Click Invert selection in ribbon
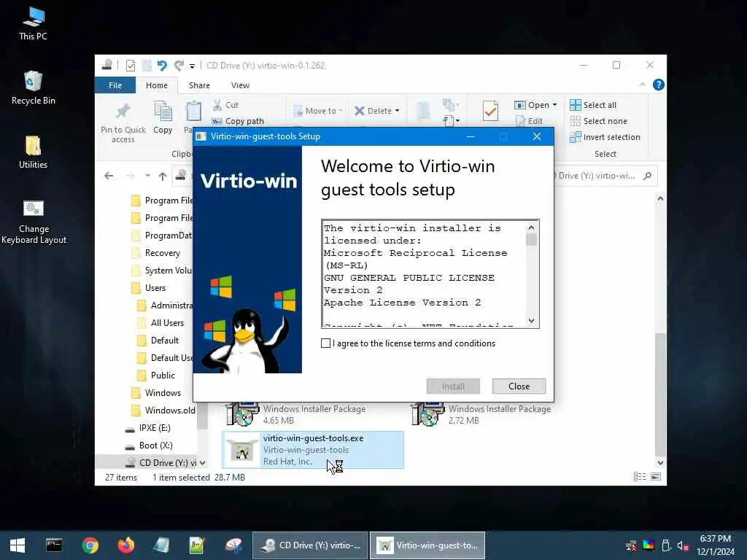This screenshot has width=747, height=560. tap(605, 137)
